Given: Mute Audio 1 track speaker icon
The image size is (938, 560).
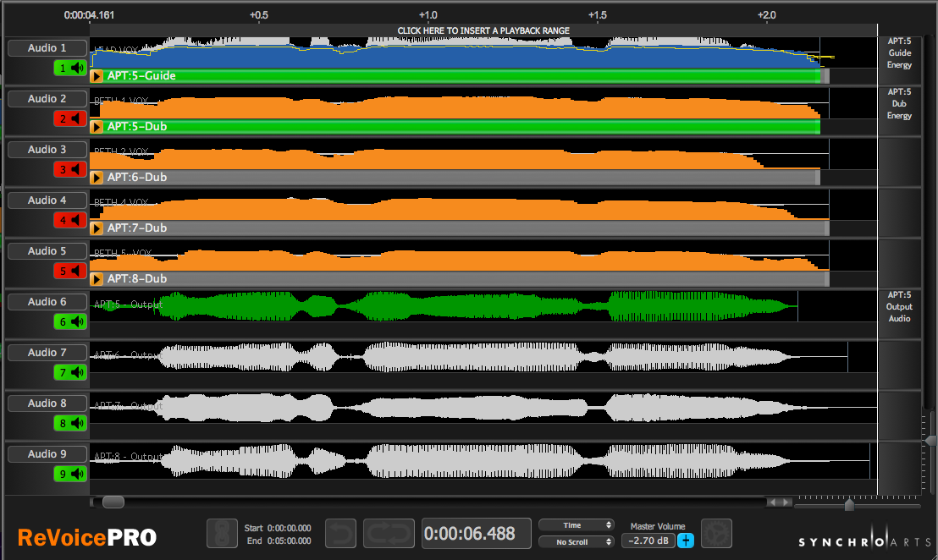Looking at the screenshot, I should pos(71,68).
